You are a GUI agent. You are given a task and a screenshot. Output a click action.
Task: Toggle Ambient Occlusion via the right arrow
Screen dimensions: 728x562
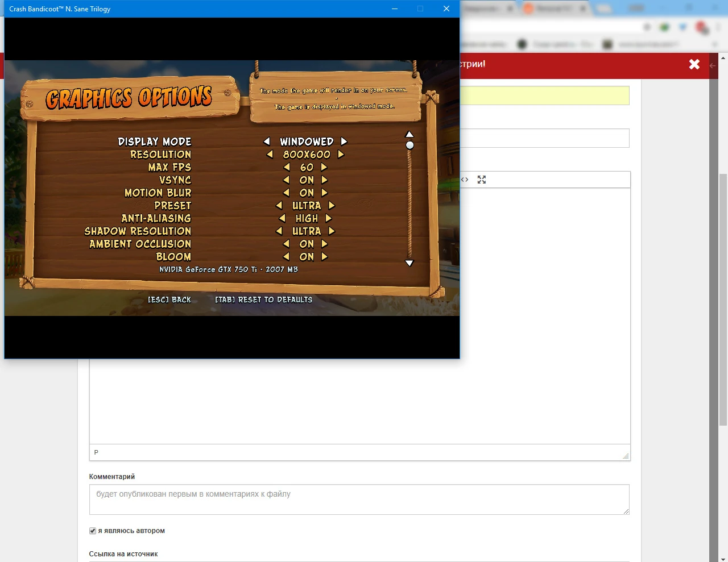pos(324,244)
